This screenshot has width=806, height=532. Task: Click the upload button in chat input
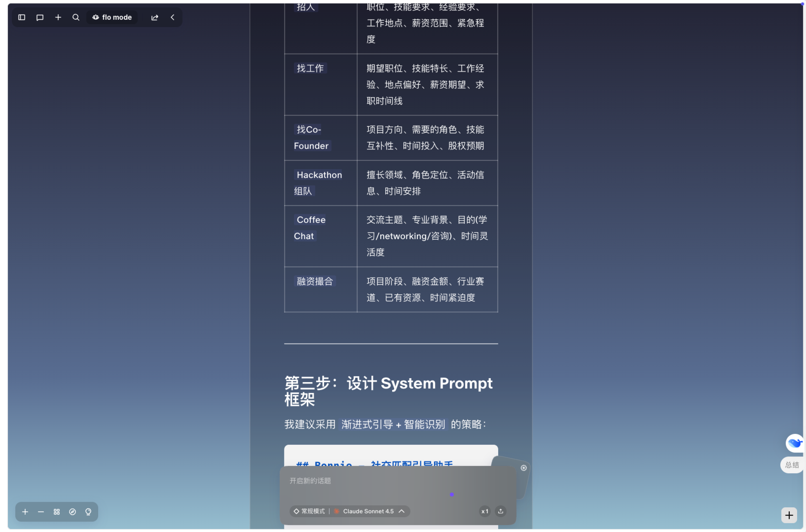pyautogui.click(x=501, y=511)
